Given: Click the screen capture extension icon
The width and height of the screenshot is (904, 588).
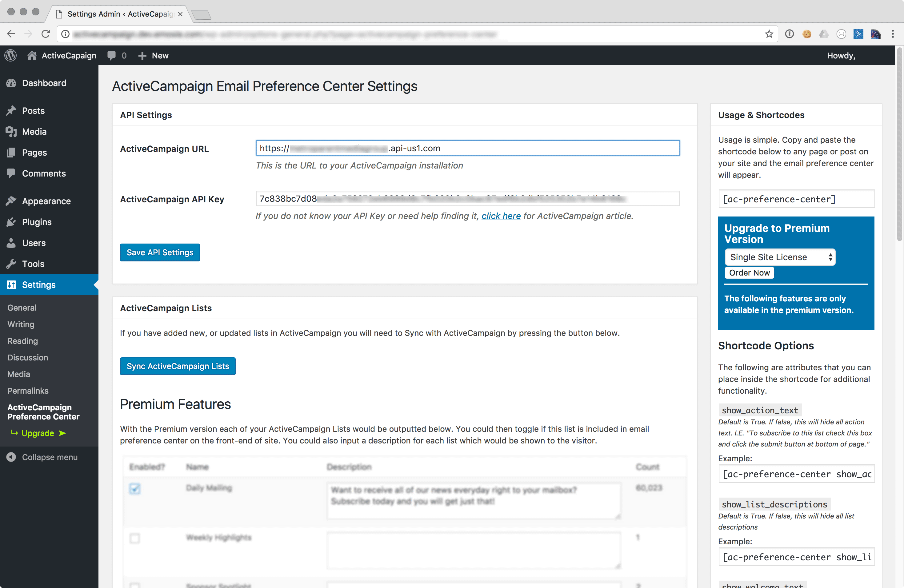Looking at the screenshot, I should 875,34.
